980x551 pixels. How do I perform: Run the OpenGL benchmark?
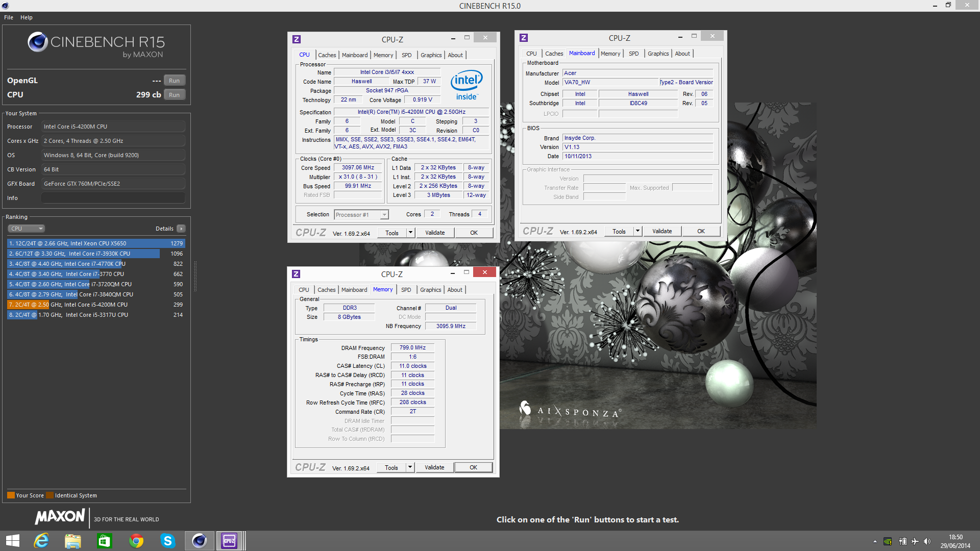[174, 81]
